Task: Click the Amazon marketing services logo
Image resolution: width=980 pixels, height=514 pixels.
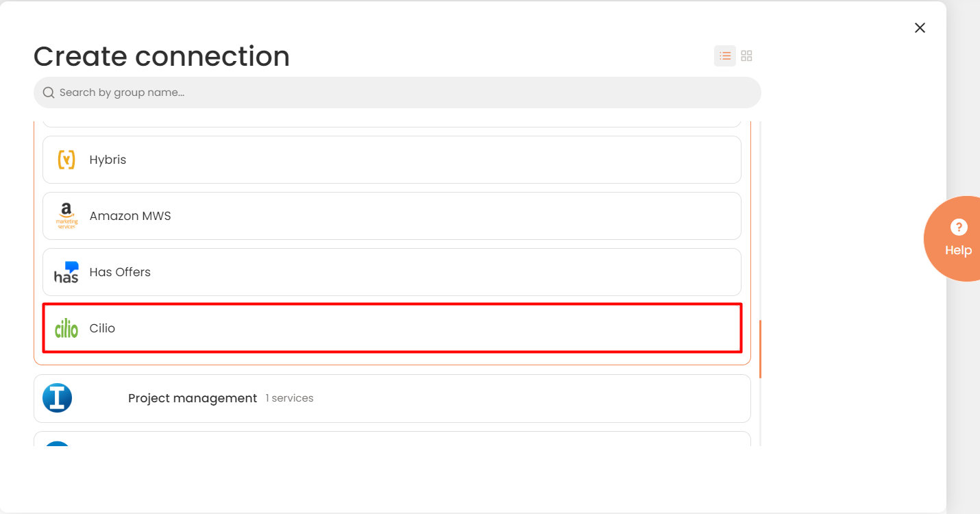Action: coord(66,216)
